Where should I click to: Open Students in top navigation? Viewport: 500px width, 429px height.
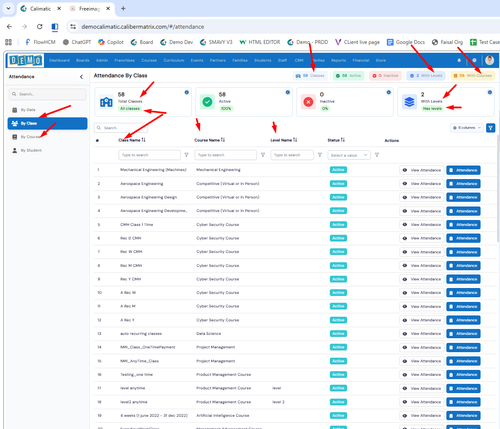pyautogui.click(x=263, y=60)
